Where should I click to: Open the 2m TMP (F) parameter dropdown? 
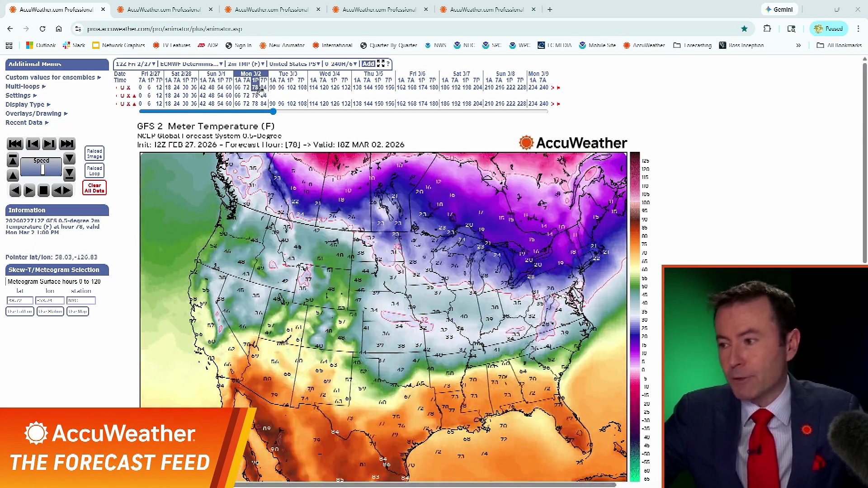pos(245,64)
